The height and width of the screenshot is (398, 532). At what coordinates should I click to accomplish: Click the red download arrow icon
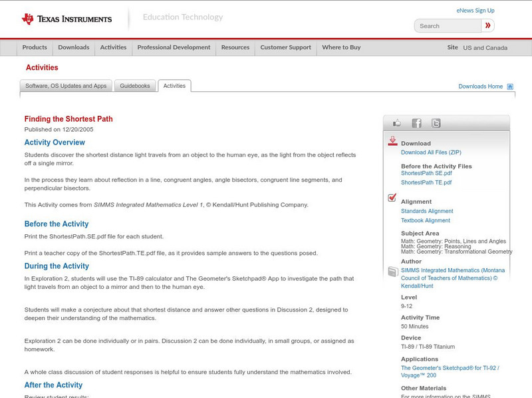tap(392, 141)
